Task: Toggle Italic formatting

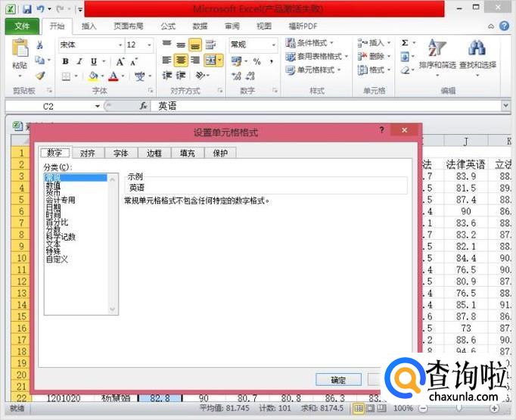Action: (x=79, y=61)
